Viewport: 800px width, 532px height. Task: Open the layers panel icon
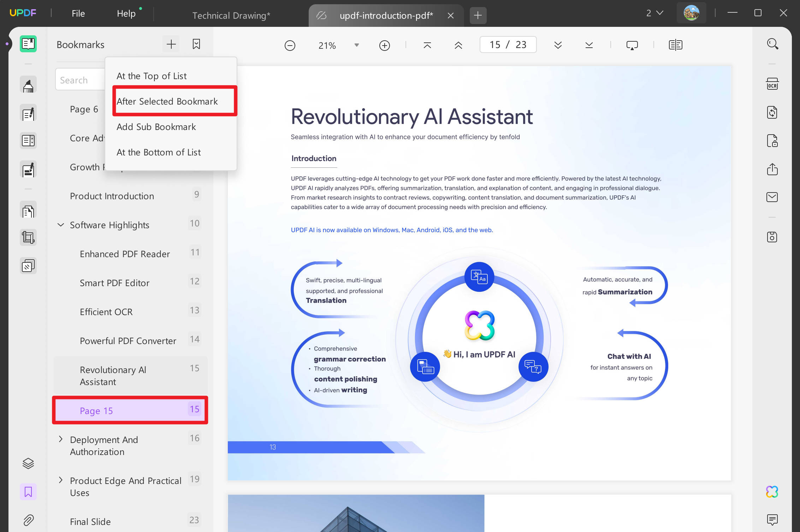click(x=28, y=463)
